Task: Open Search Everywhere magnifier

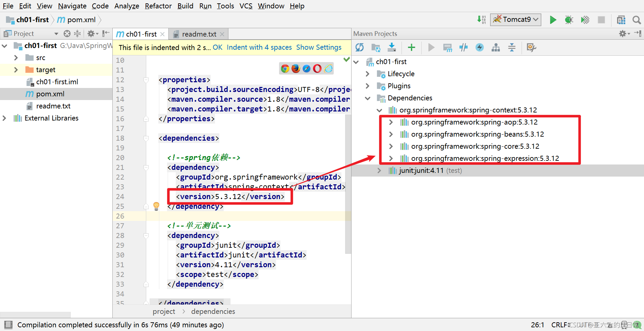Action: point(636,20)
